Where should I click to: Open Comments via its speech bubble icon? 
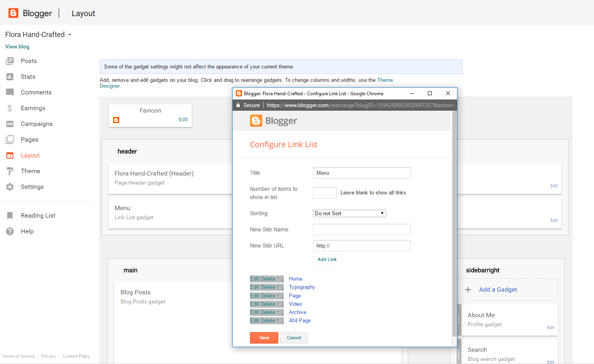tap(10, 92)
